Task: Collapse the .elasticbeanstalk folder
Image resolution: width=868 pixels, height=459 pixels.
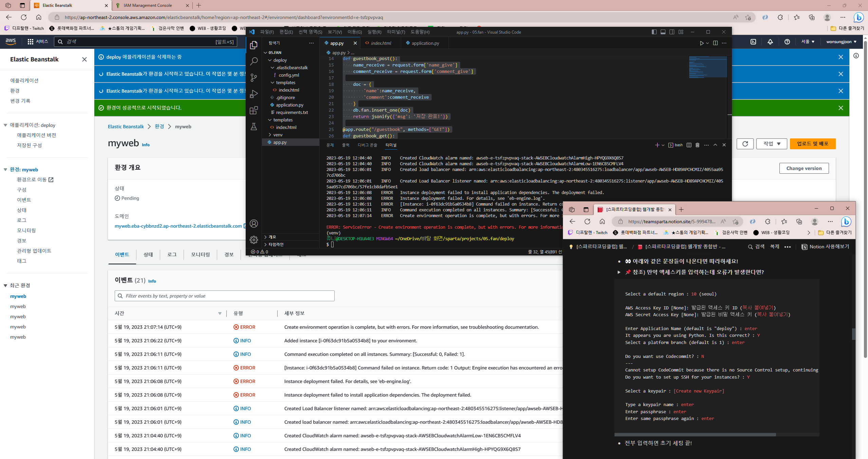Action: 272,68
